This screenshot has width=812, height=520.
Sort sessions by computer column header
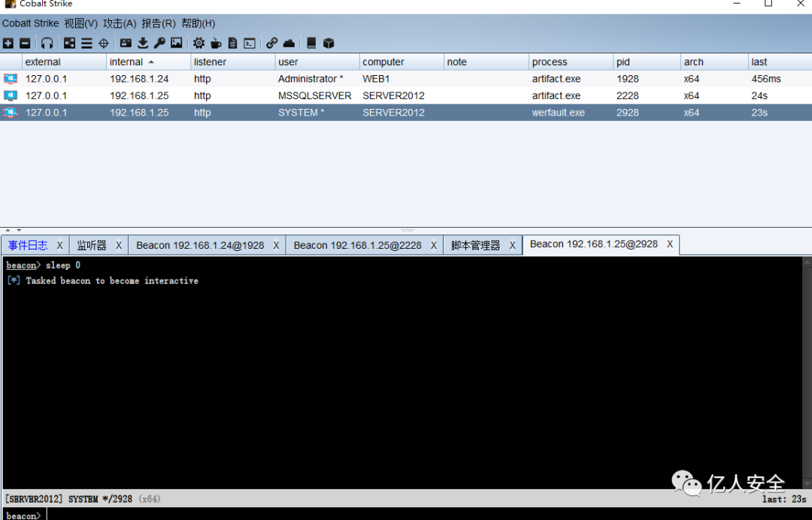(x=401, y=62)
